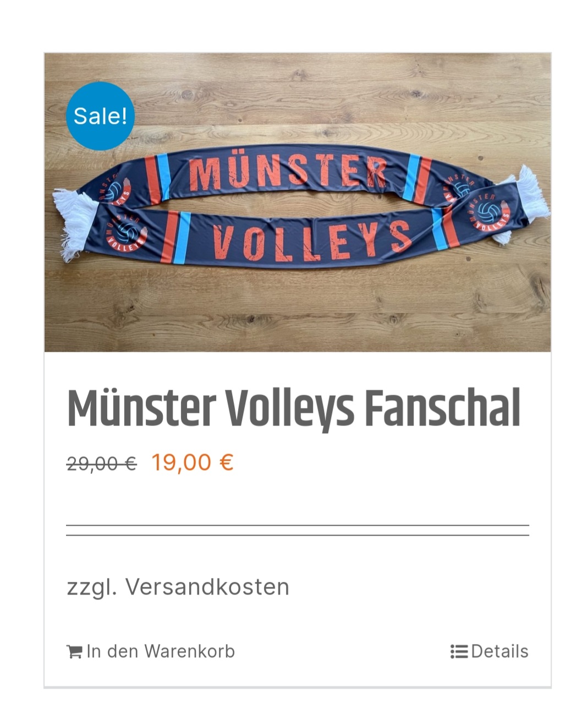Click the zzgl. Versandkosten note
This screenshot has height=720, width=588.
(178, 587)
